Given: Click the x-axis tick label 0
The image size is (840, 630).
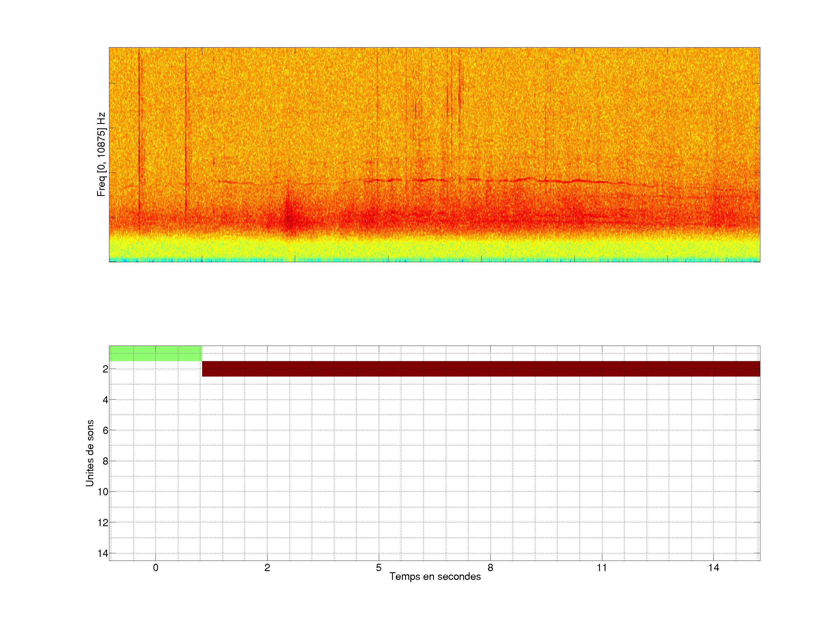Looking at the screenshot, I should point(155,568).
